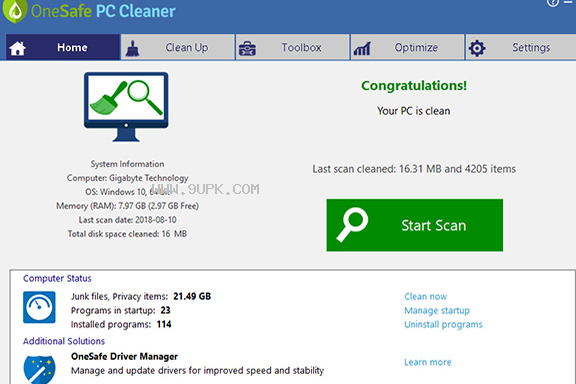Click the Uninstall programs link

pyautogui.click(x=443, y=324)
